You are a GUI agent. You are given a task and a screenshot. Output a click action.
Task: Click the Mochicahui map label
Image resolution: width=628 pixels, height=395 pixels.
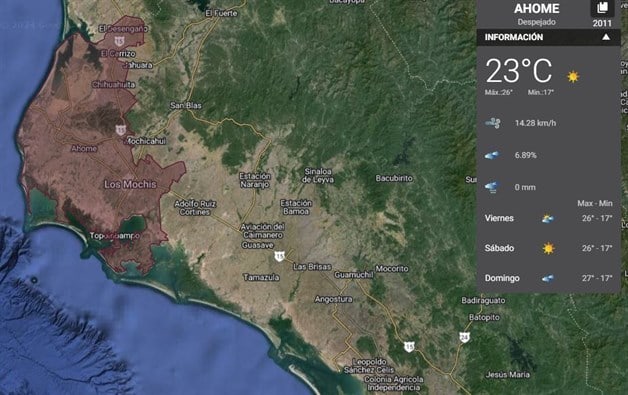[146, 141]
